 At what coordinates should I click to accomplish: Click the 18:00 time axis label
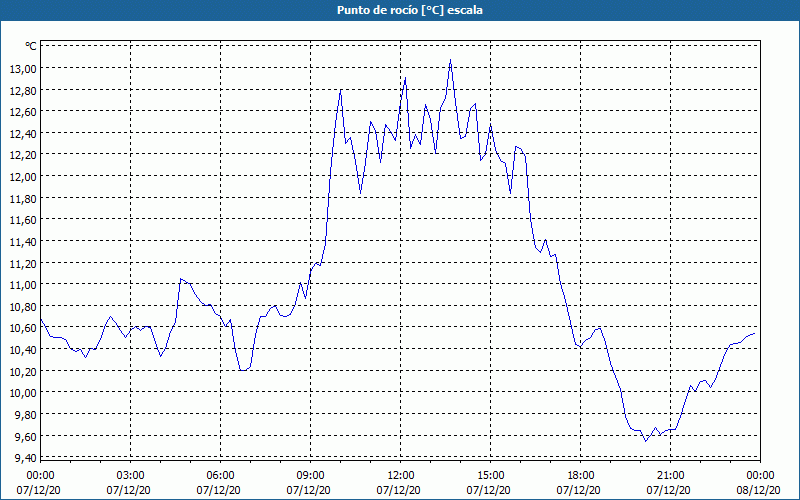(x=581, y=476)
